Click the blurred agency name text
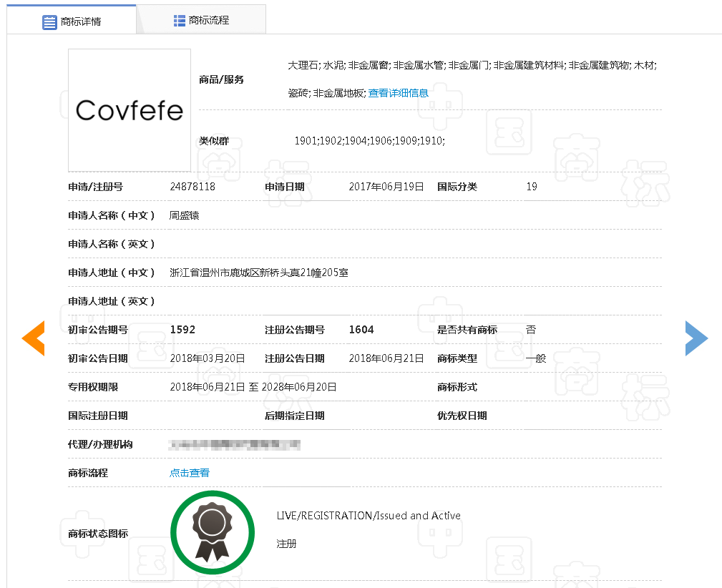Viewport: 722px width, 588px height. [235, 445]
